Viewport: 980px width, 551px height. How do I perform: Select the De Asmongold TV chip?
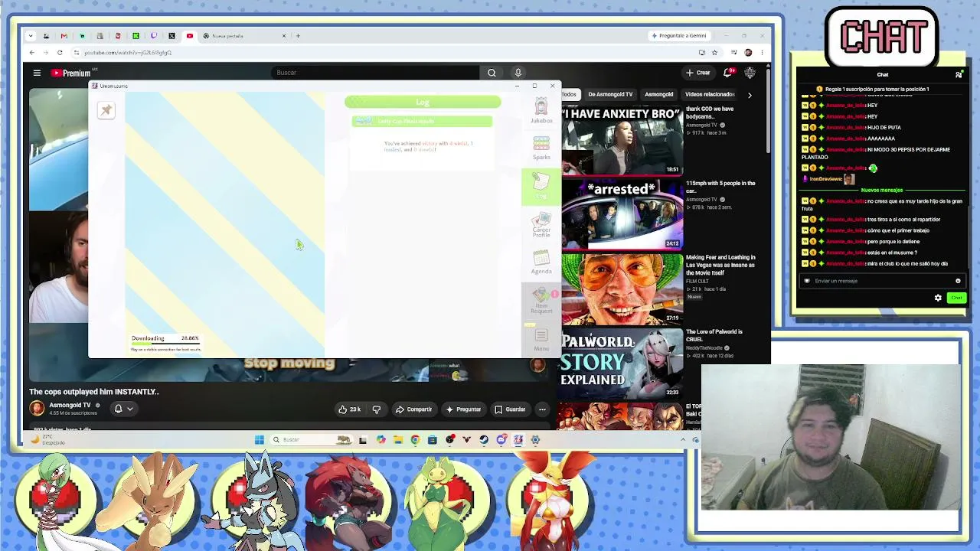(610, 94)
